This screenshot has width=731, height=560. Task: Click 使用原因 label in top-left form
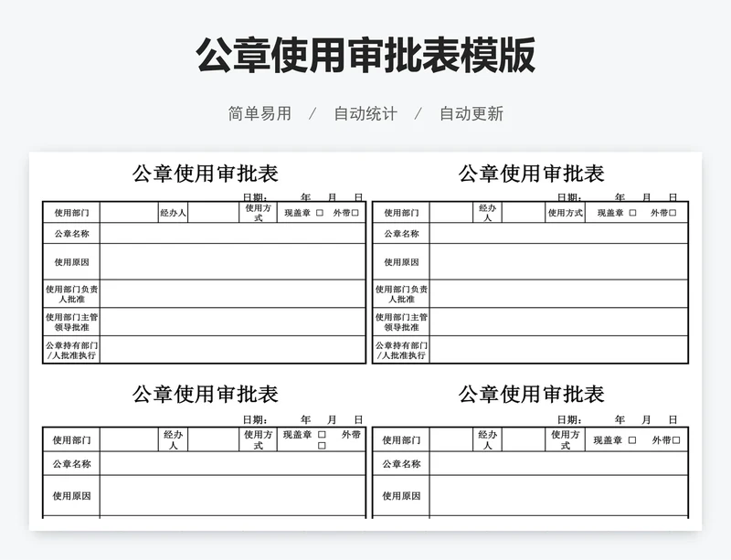pos(71,262)
